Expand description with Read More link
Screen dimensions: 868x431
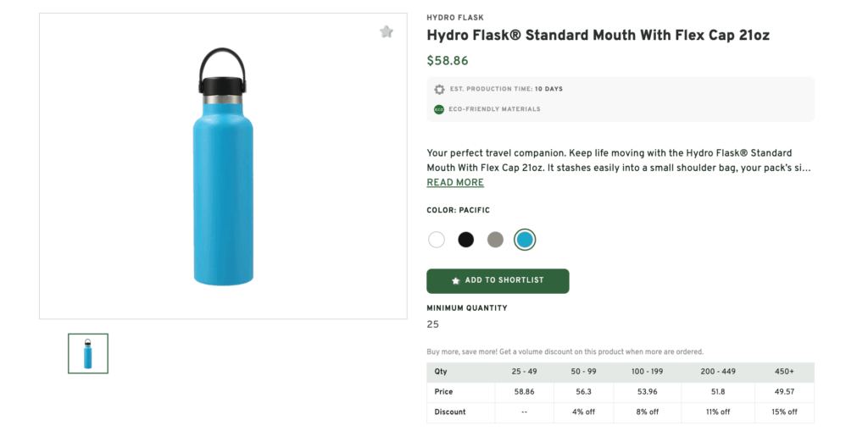[x=455, y=183]
